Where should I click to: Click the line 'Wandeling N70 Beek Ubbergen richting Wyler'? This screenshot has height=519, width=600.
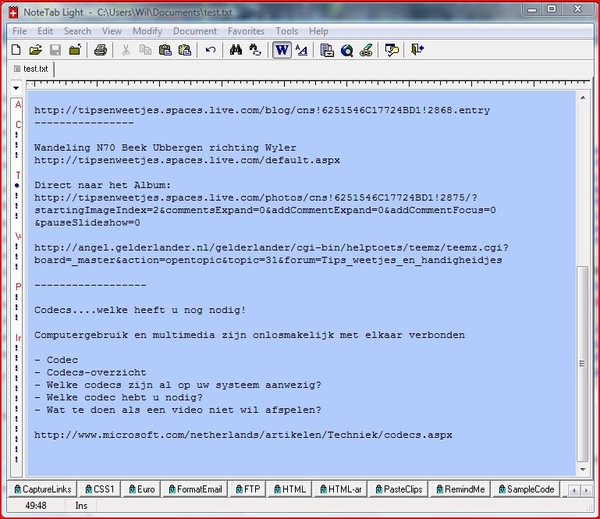point(165,148)
